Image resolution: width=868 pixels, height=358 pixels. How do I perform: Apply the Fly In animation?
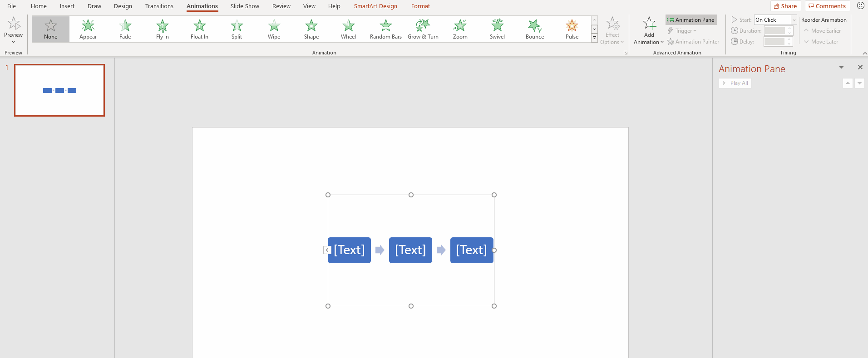pyautogui.click(x=163, y=29)
